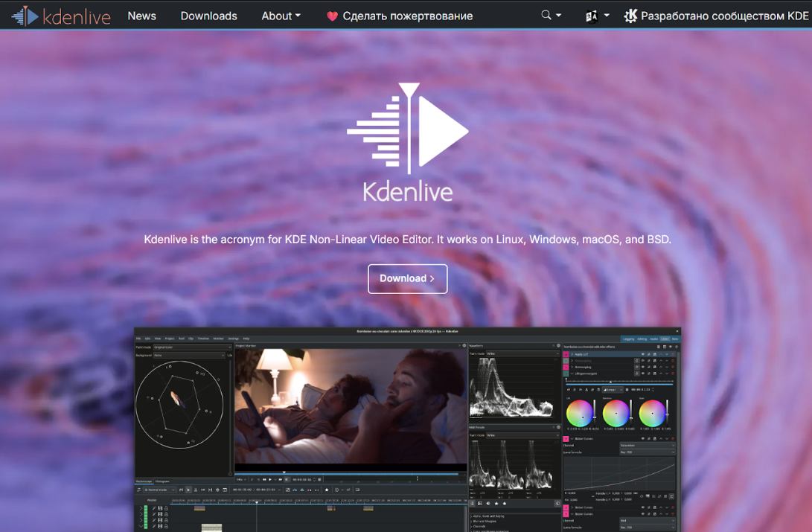Viewport: 812px width, 532px height.
Task: Follow the Разработано сообществом KDE link
Action: (x=716, y=16)
